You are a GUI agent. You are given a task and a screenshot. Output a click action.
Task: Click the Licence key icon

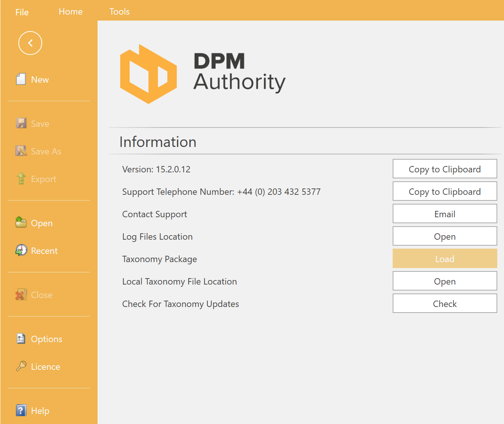[x=21, y=366]
